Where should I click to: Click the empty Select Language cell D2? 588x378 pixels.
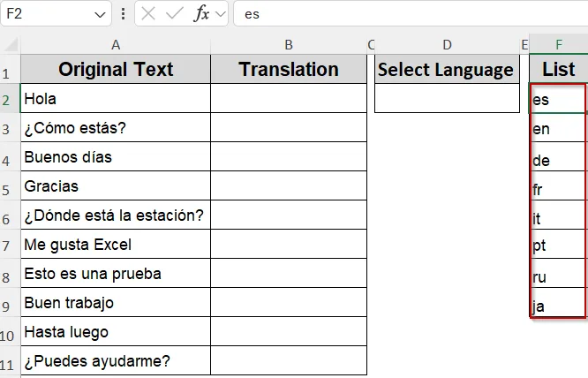[x=447, y=98]
